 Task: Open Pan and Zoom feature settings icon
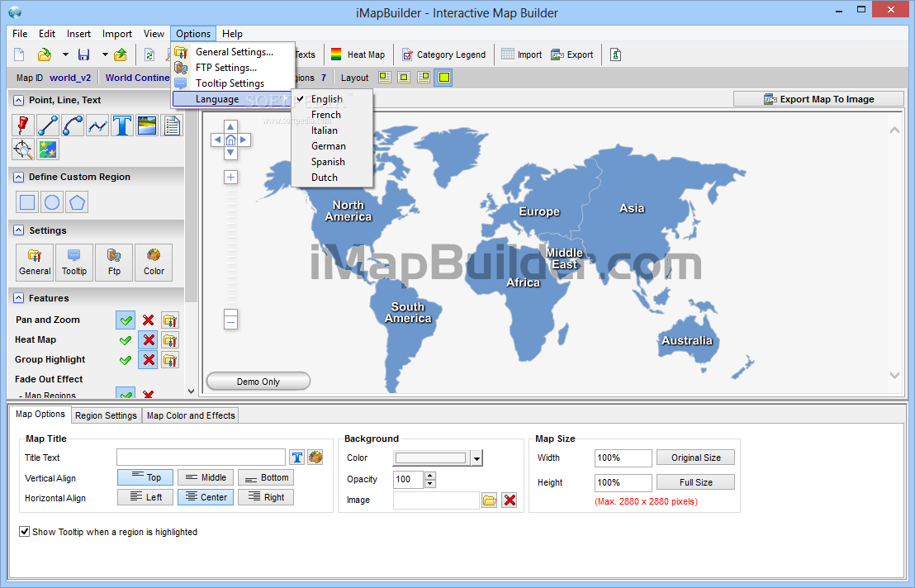tap(170, 320)
